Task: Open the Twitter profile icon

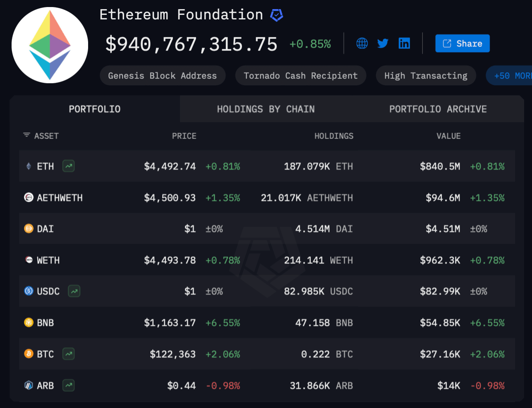Action: [x=383, y=43]
